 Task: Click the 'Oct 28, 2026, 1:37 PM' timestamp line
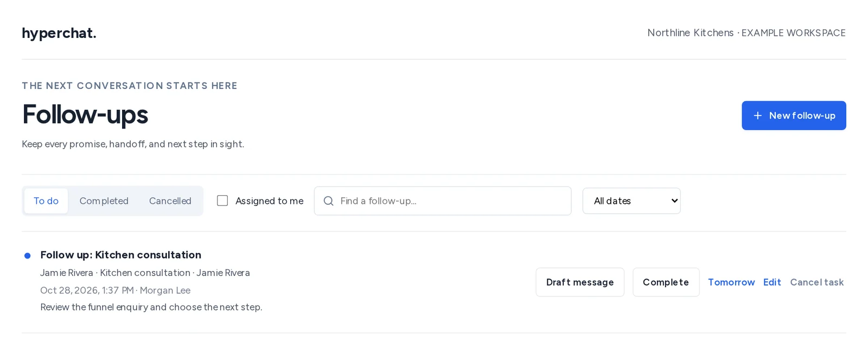click(x=115, y=291)
